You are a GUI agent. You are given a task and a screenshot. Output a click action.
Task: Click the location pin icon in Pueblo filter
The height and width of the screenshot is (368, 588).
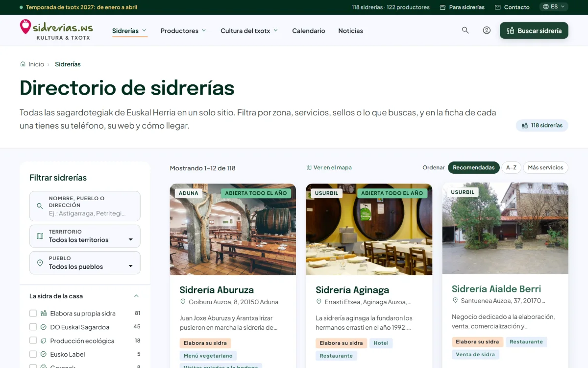(40, 263)
